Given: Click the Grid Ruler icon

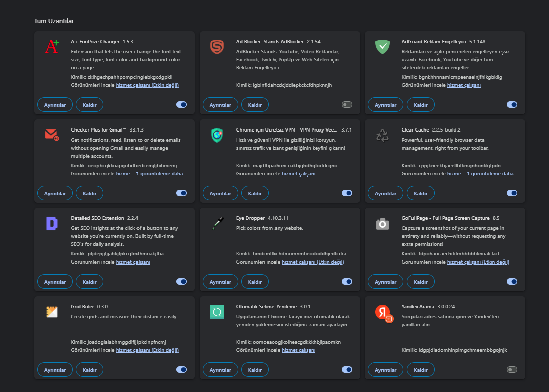Looking at the screenshot, I should tap(52, 312).
